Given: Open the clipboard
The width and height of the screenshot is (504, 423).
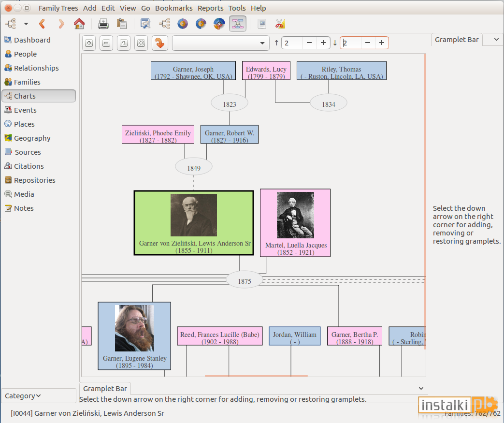Looking at the screenshot, I should [121, 24].
